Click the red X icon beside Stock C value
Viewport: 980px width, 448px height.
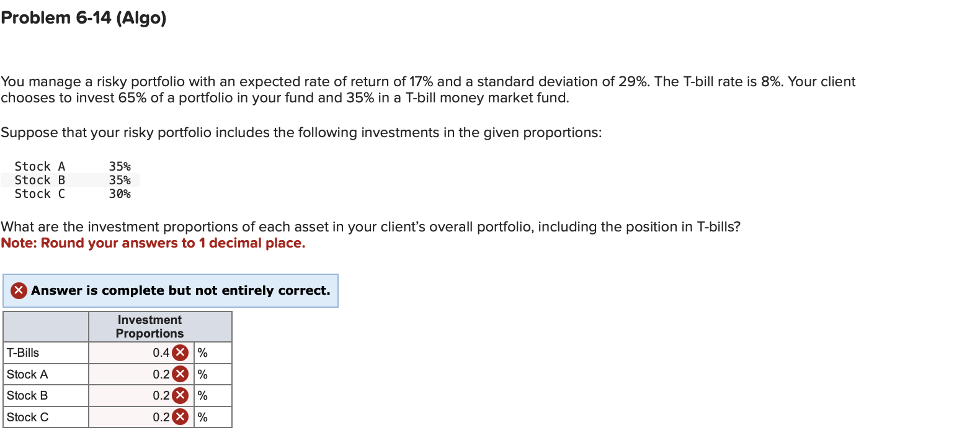click(x=180, y=417)
